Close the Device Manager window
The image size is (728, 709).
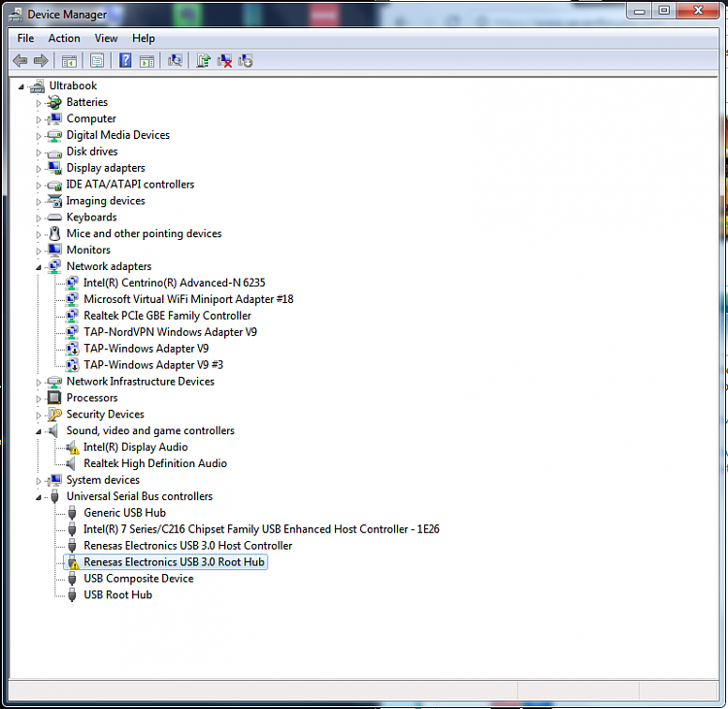pos(698,11)
